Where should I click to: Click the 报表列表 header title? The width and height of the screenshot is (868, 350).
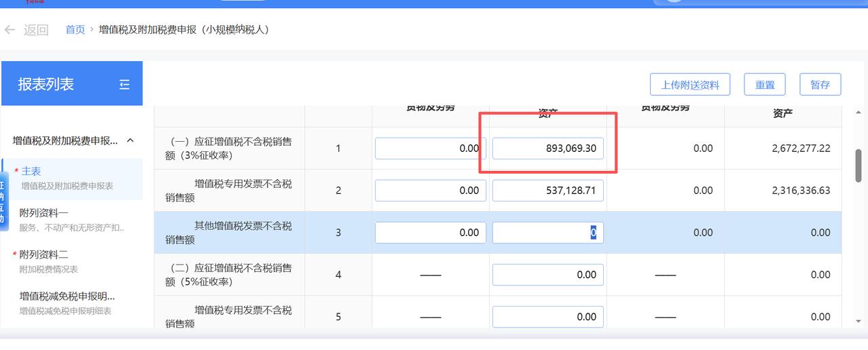[46, 84]
